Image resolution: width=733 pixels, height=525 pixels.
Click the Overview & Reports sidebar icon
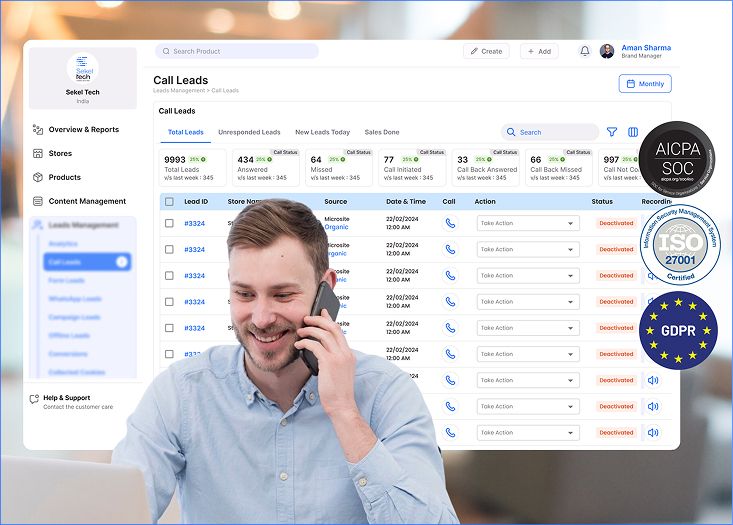click(38, 129)
